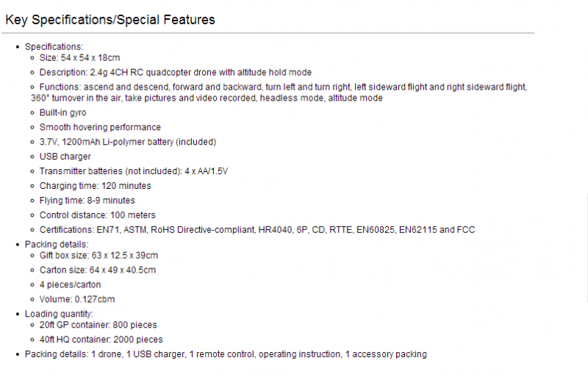Click the vertical scrollbar at right edge
This screenshot has height=377, width=588.
pyautogui.click(x=587, y=247)
